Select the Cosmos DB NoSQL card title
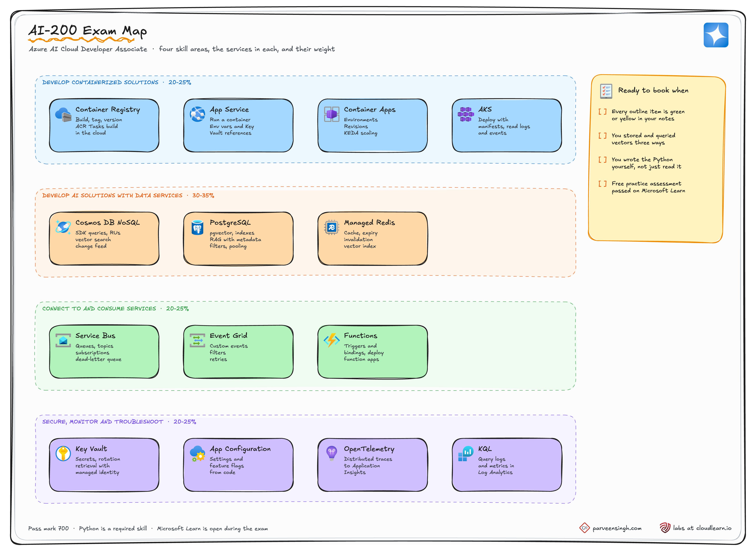This screenshot has height=555, width=756. pos(107,223)
